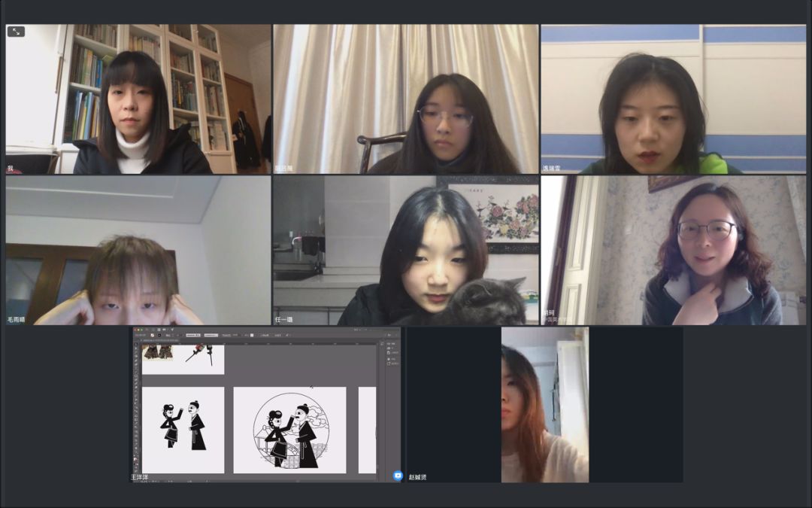The height and width of the screenshot is (508, 812).
Task: Select the video tile with the floral wallpaper
Action: click(673, 250)
